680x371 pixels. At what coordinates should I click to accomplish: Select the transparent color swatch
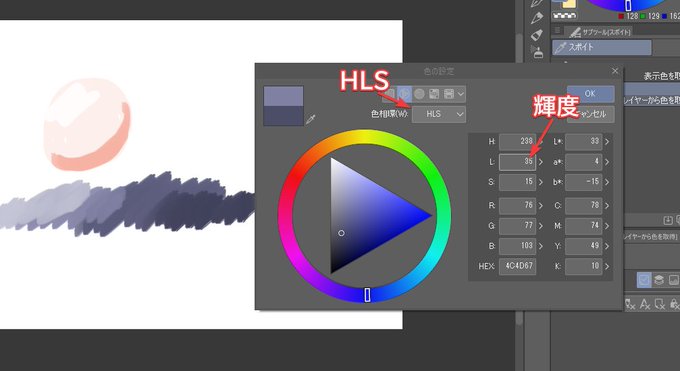coord(564,16)
